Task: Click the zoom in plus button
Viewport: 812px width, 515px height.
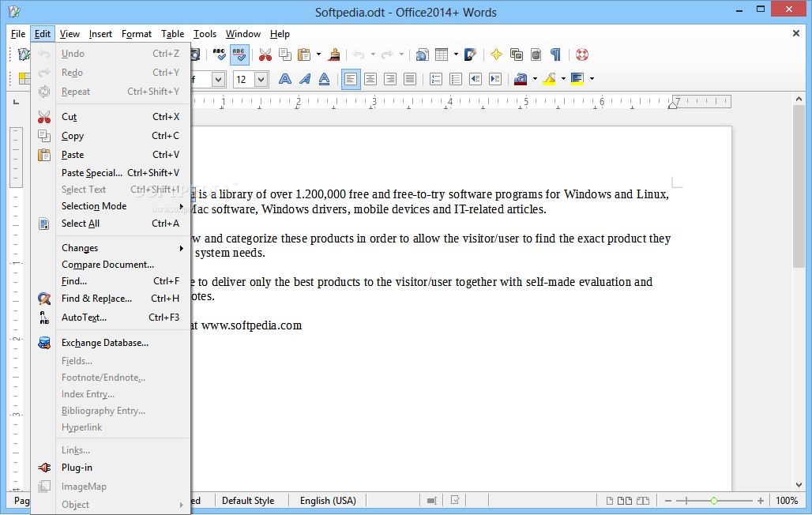Action: 760,501
